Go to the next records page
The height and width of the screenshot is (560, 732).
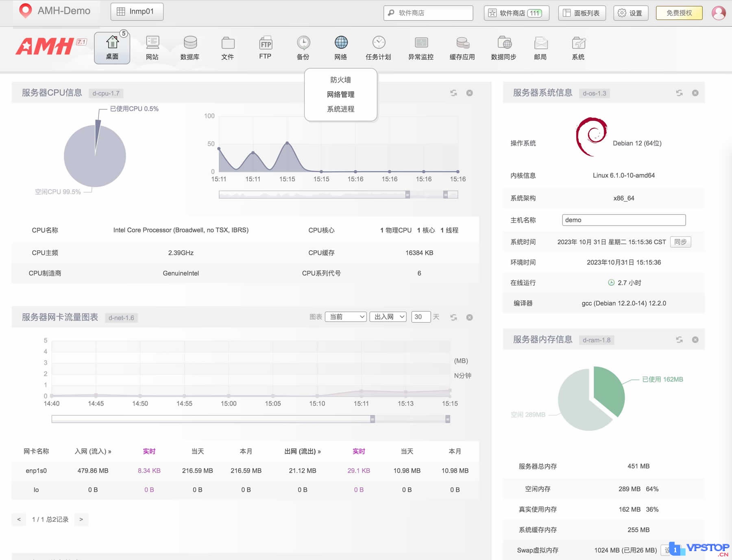point(81,519)
